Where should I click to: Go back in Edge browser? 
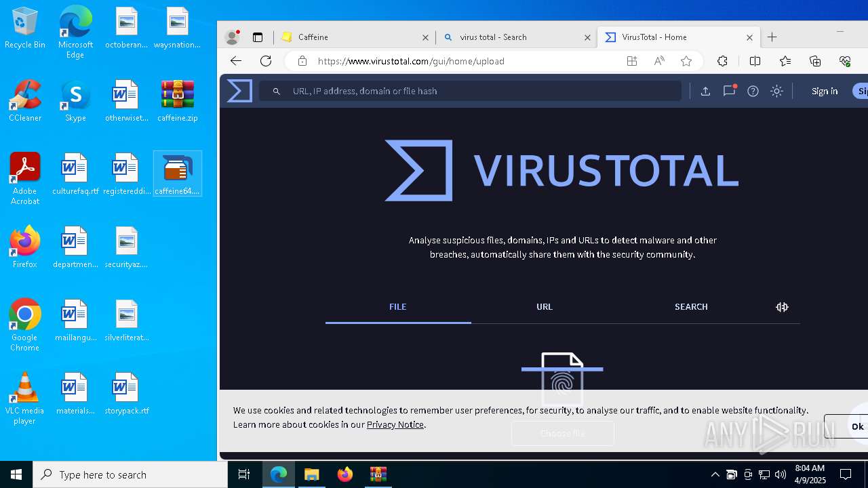235,61
